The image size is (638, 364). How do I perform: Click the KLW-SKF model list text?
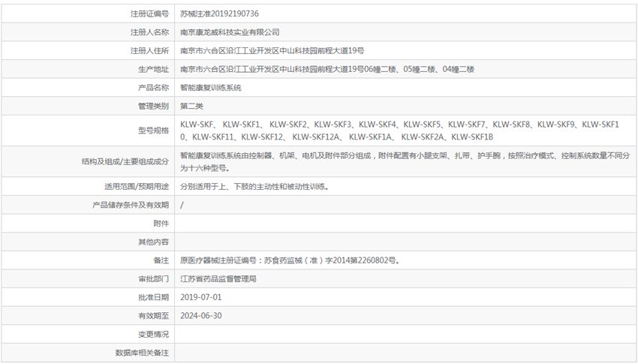[399, 131]
